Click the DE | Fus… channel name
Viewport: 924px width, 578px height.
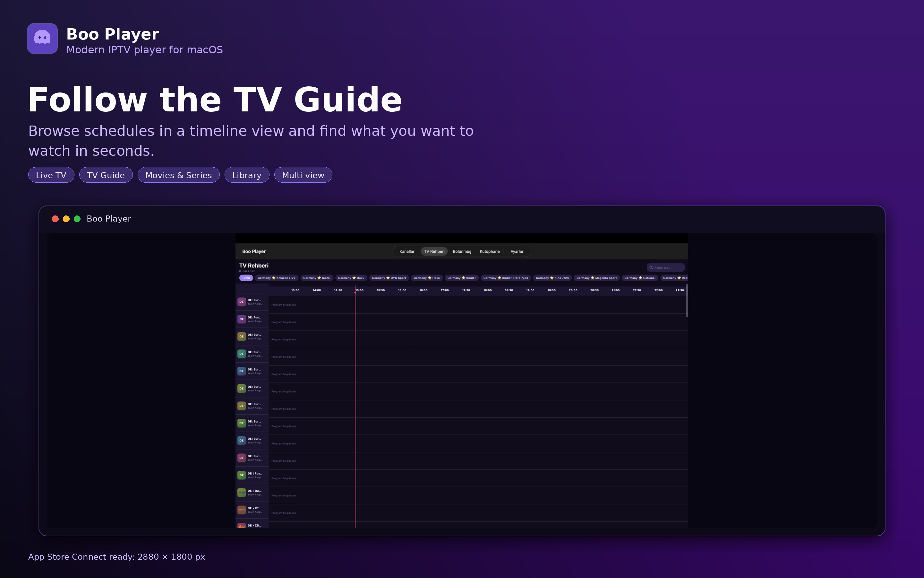coord(255,474)
